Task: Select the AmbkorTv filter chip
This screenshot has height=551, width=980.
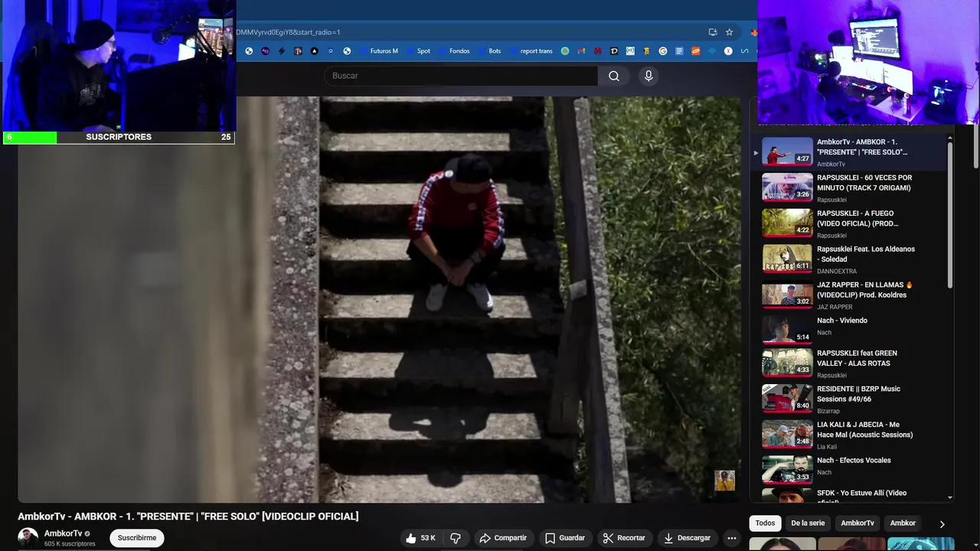Action: pos(857,523)
